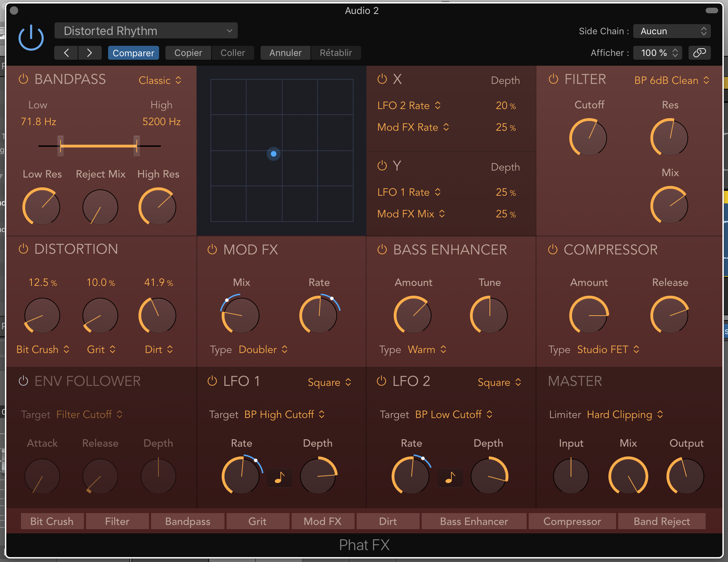Open the BP 6dB Clean filter menu
The width and height of the screenshot is (728, 562).
click(x=672, y=80)
